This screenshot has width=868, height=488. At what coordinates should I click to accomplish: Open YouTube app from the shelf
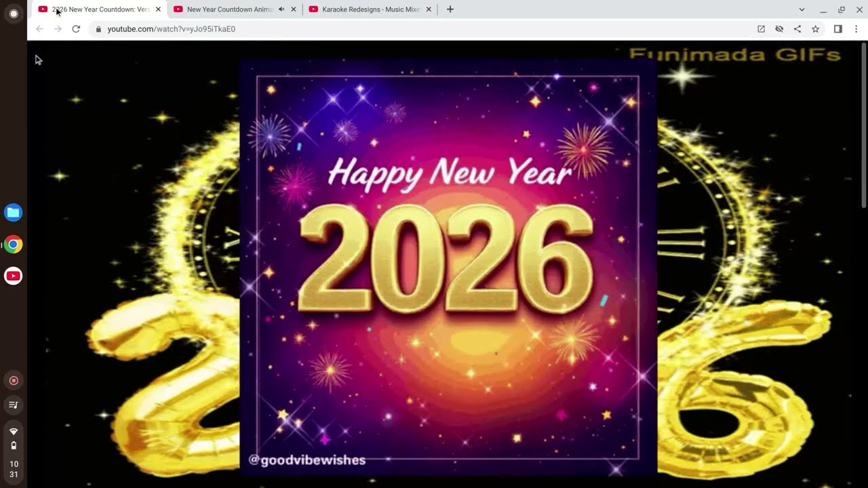click(x=13, y=276)
